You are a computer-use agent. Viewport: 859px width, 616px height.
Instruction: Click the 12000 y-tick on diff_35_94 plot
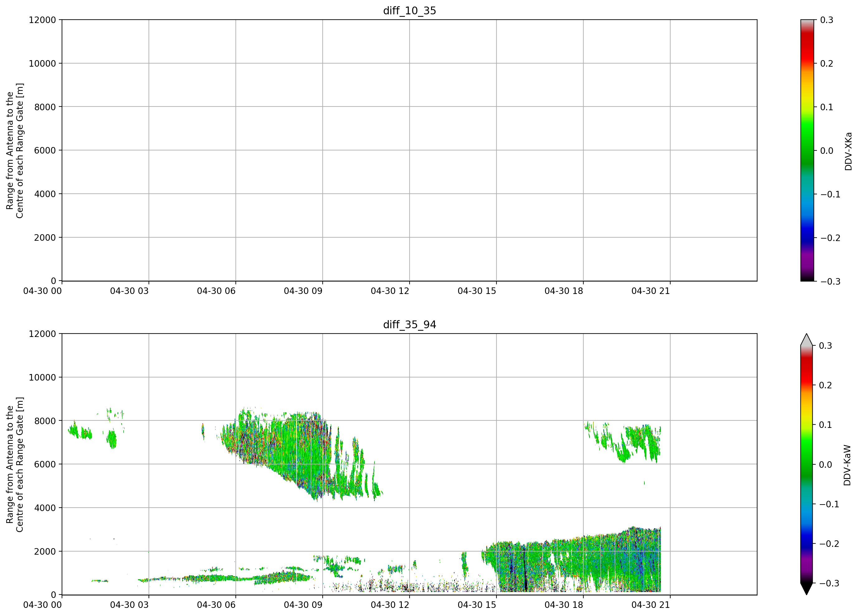[42, 334]
